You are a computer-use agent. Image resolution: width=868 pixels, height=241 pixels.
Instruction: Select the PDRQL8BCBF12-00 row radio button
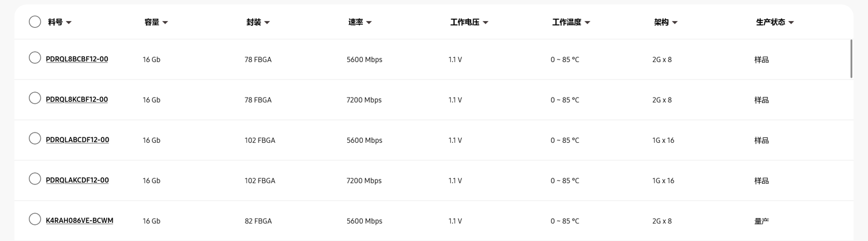[35, 58]
